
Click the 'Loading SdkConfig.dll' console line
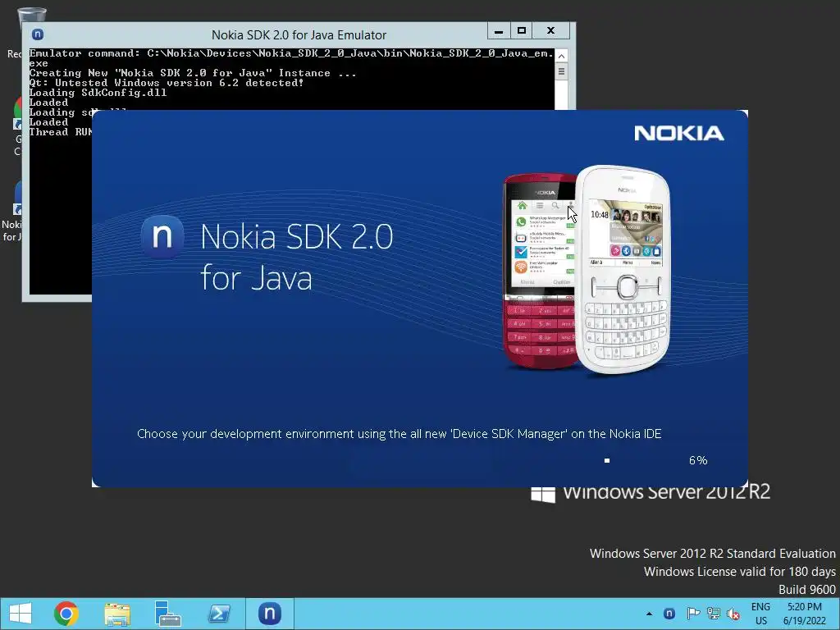(98, 93)
